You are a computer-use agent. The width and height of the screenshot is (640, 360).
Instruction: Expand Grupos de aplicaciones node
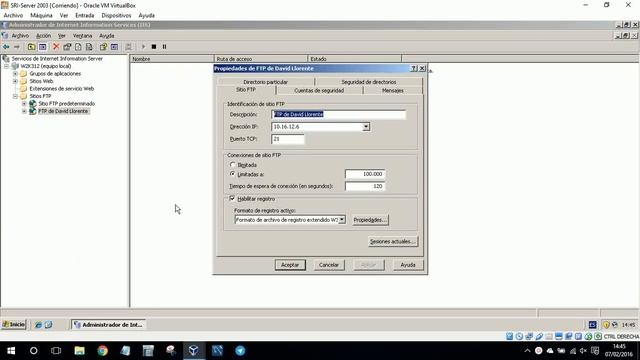[x=15, y=74]
